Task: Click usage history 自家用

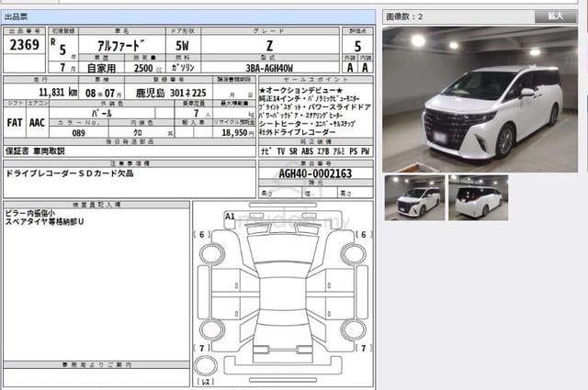Action: click(x=101, y=68)
